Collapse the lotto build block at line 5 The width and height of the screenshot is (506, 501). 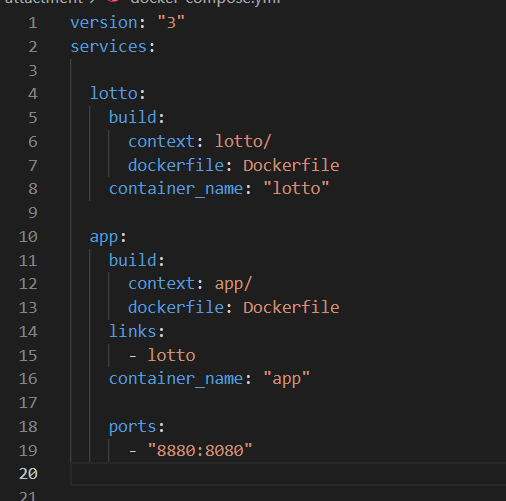click(133, 117)
